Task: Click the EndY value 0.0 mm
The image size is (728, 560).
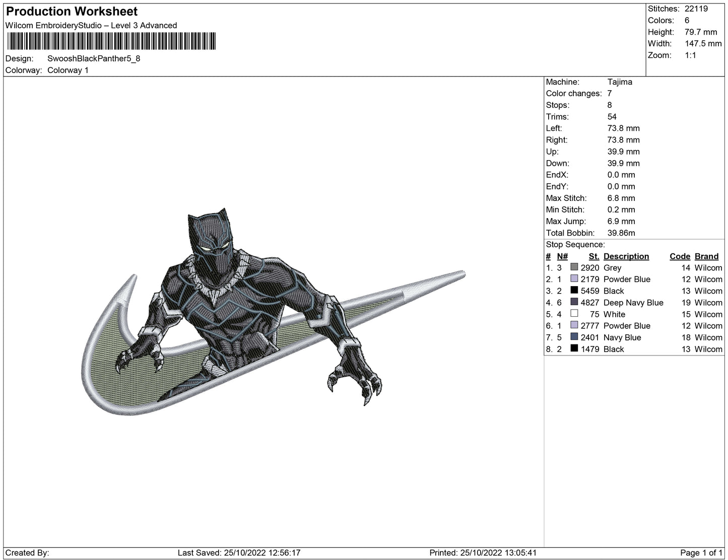Action: (621, 186)
